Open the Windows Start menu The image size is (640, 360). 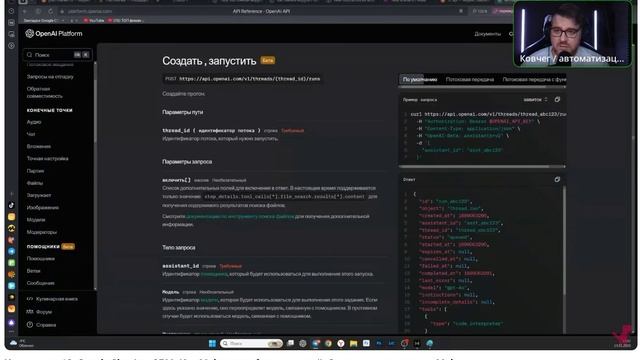point(212,343)
